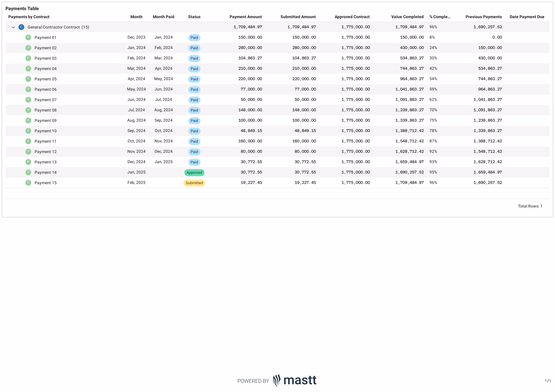Image resolution: width=555 pixels, height=392 pixels.
Task: Select the Payment 10 row label
Action: [x=45, y=131]
